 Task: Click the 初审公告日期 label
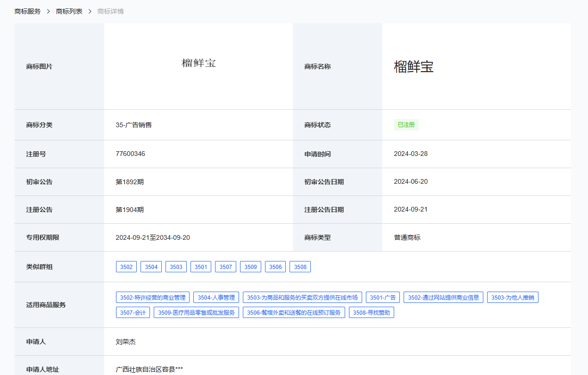click(x=324, y=181)
